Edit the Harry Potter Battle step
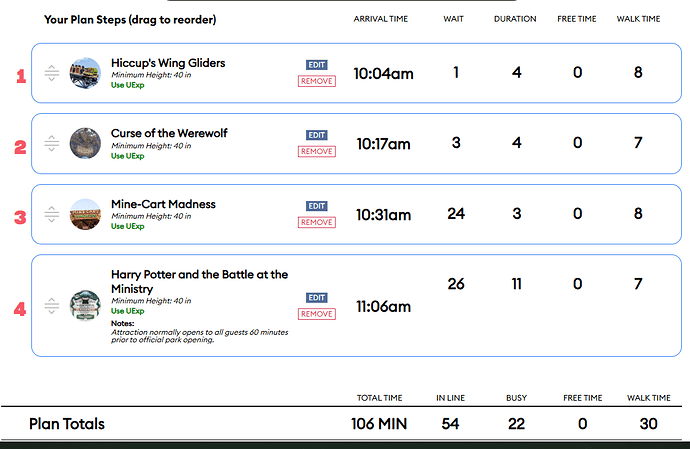Image resolution: width=690 pixels, height=449 pixels. 317,298
